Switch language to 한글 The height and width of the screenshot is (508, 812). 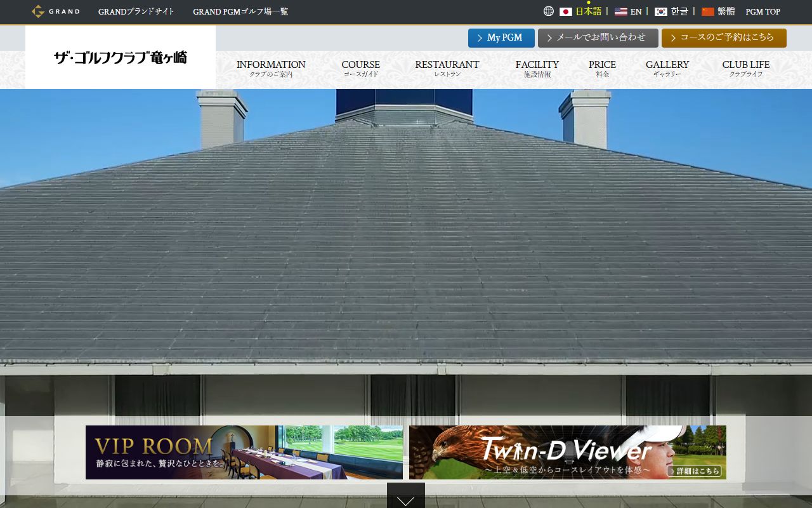679,11
